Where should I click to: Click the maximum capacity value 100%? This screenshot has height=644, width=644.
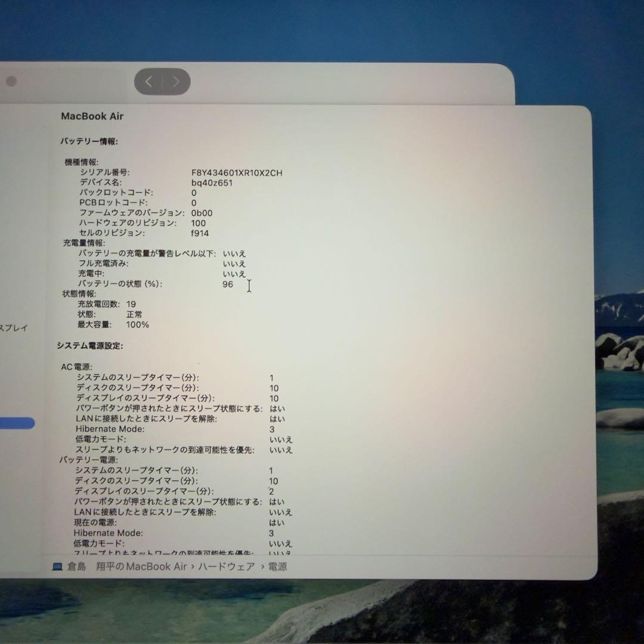[138, 325]
